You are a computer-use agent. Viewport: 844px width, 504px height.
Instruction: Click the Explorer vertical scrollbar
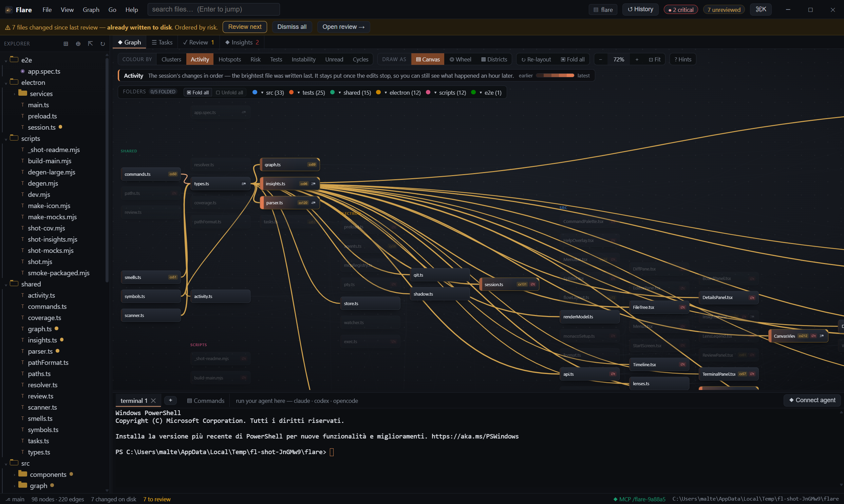pyautogui.click(x=107, y=170)
